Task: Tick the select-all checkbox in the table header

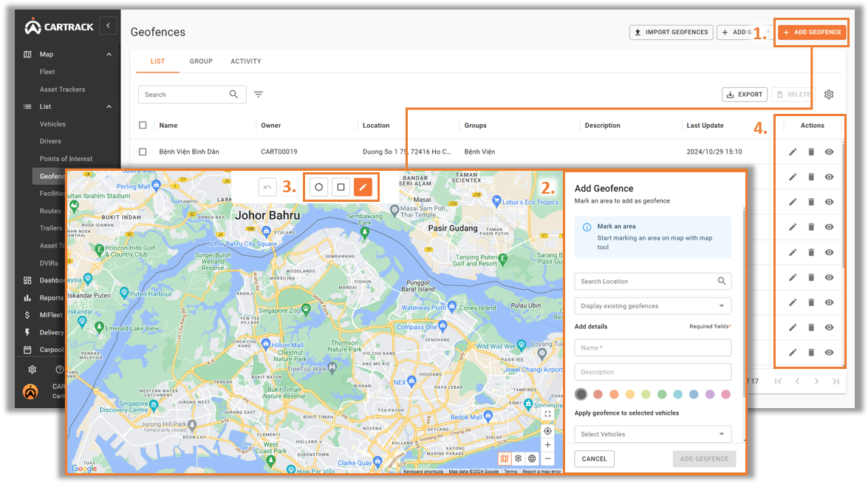Action: (143, 125)
